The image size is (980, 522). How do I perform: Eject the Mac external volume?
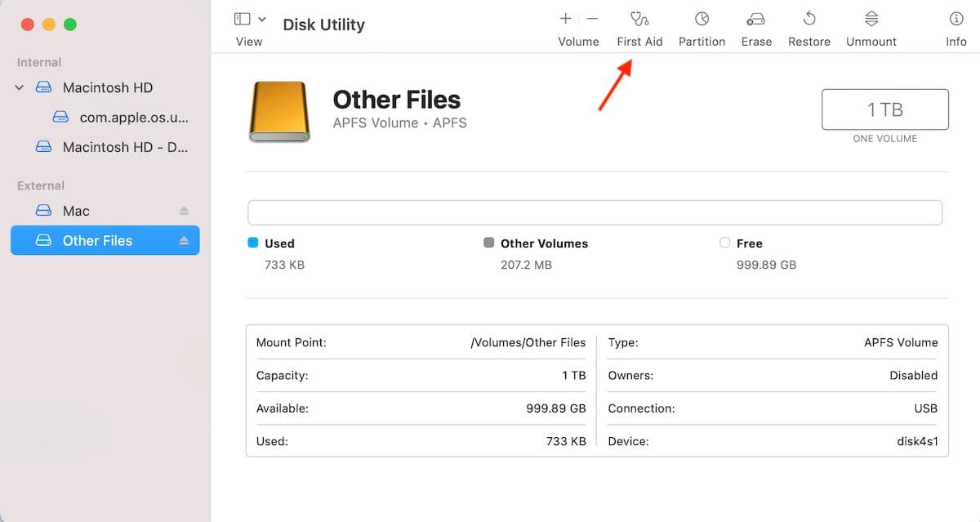pyautogui.click(x=184, y=211)
